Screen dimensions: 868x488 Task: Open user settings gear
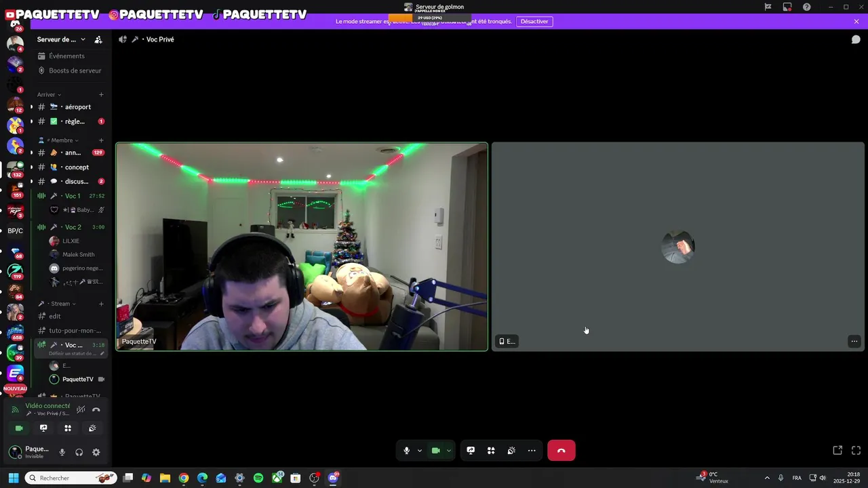click(x=96, y=452)
